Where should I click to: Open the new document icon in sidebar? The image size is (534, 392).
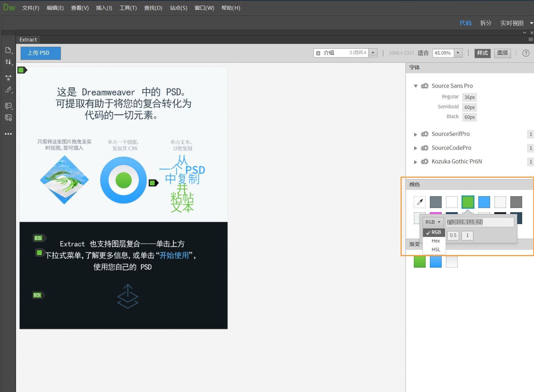(x=8, y=51)
